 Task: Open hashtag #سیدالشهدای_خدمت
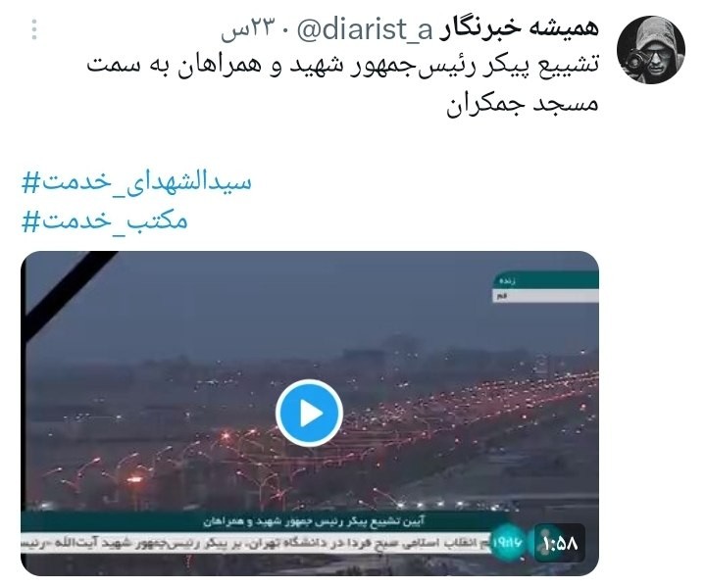click(136, 181)
